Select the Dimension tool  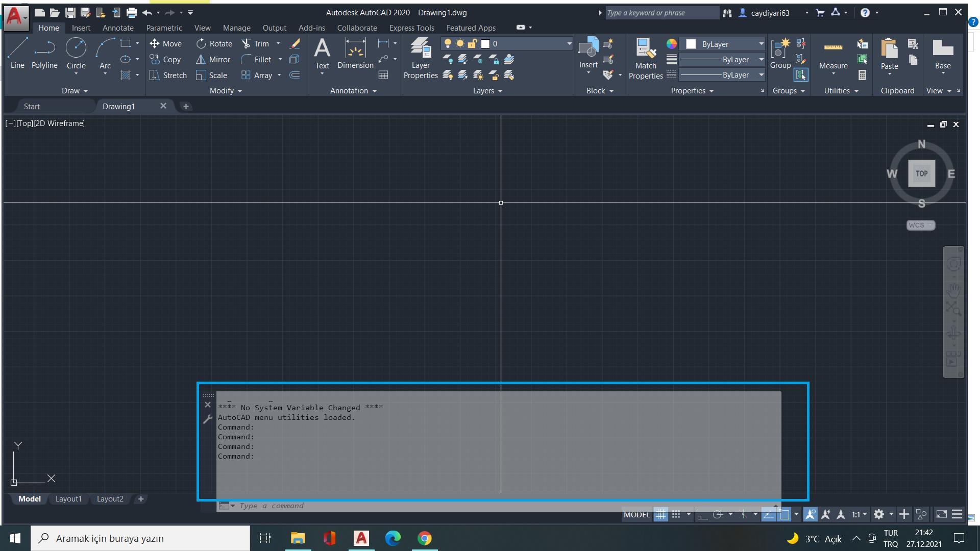coord(355,53)
